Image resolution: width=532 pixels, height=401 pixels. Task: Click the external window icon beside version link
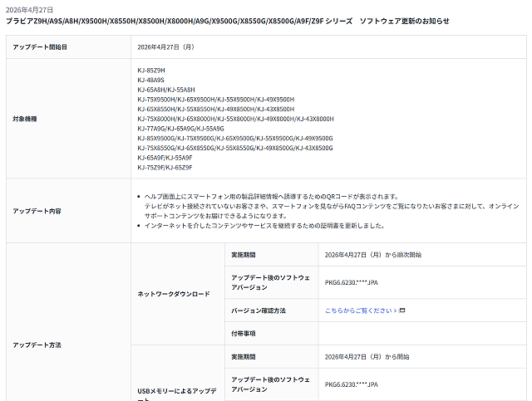point(402,311)
